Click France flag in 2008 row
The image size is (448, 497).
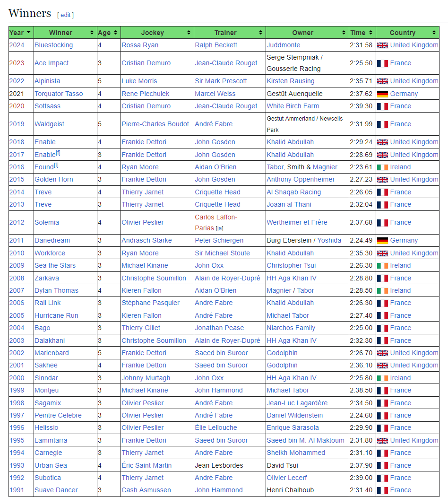[x=382, y=279]
